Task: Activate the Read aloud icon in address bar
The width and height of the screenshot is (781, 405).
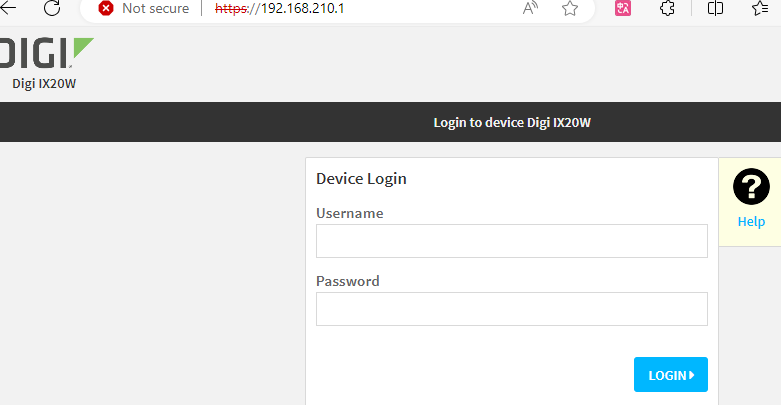Action: coord(530,8)
